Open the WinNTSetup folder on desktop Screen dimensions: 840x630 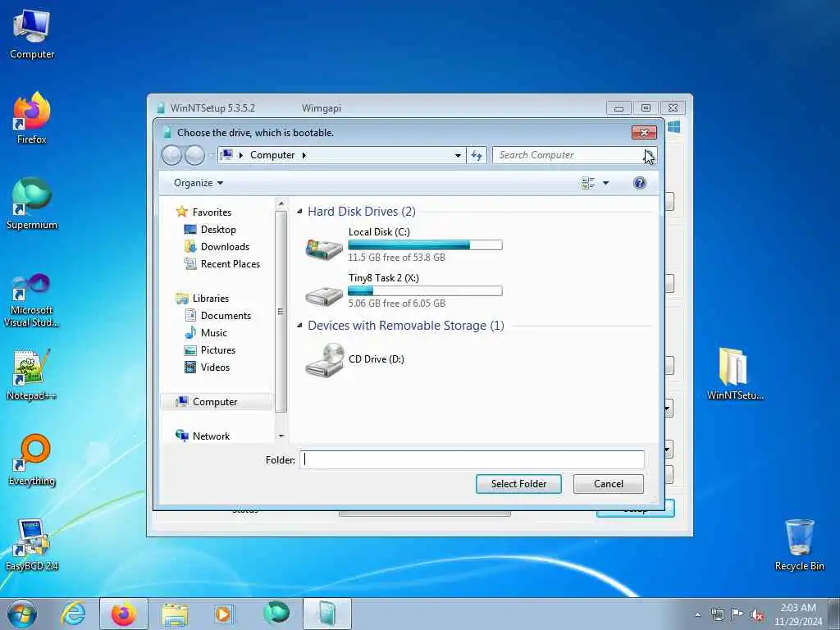click(x=734, y=375)
